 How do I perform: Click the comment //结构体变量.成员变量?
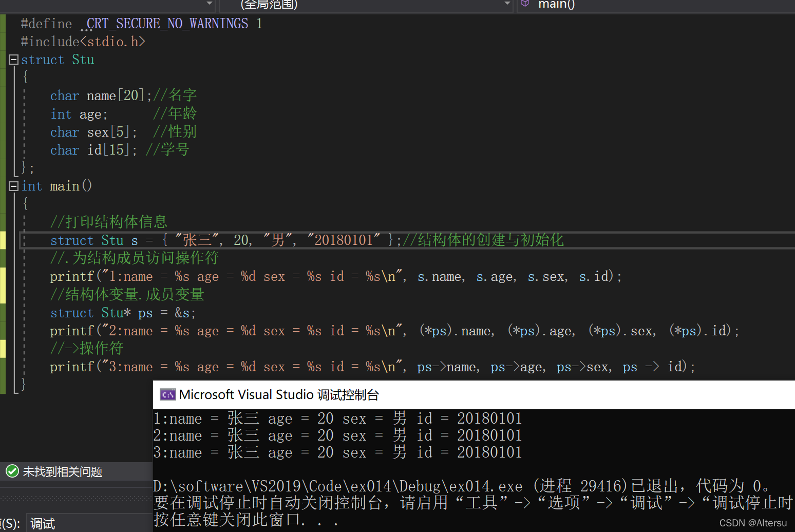pos(127,294)
